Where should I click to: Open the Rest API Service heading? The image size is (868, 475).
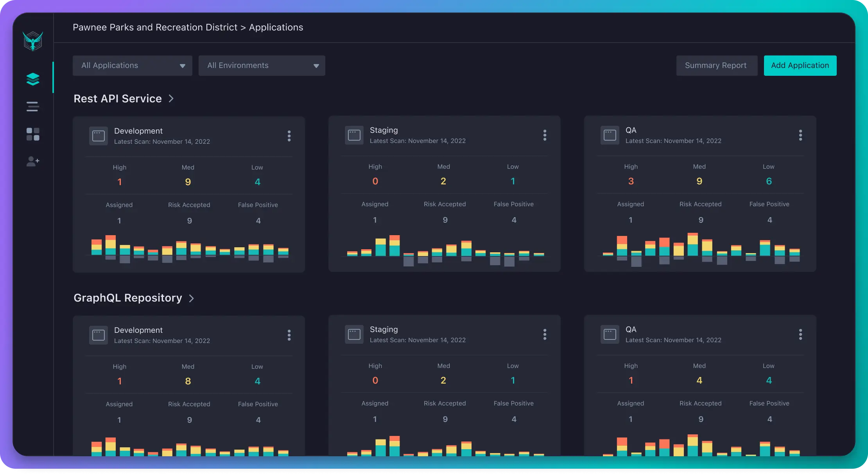coord(118,98)
